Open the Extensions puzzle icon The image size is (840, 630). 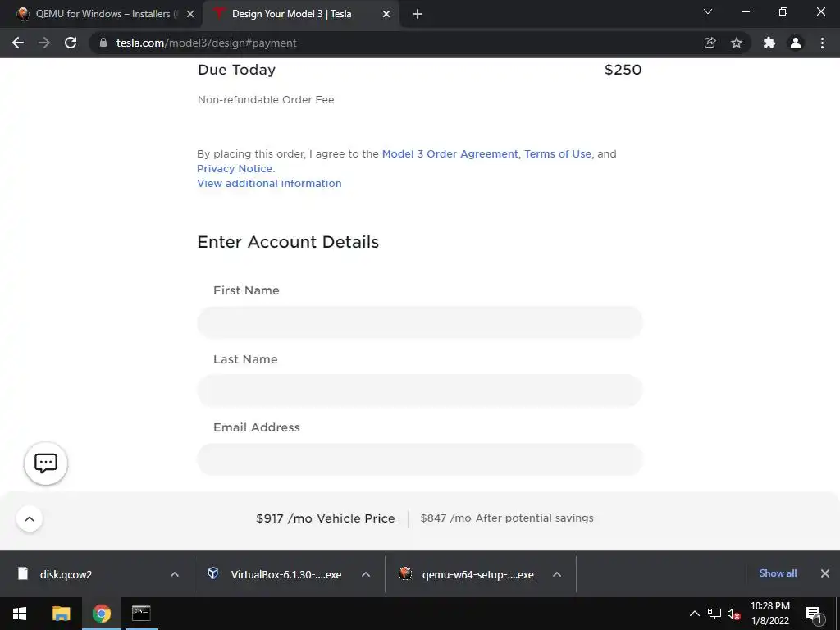pos(769,43)
